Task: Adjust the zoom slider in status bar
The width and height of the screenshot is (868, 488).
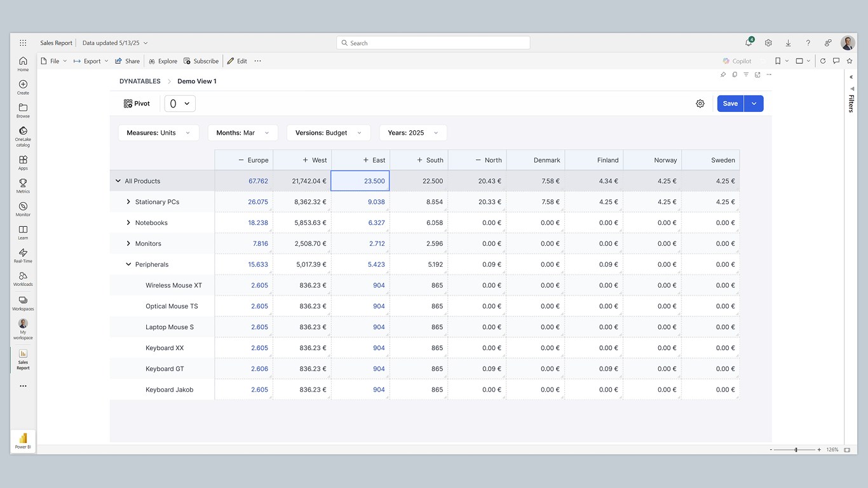Action: point(796,449)
